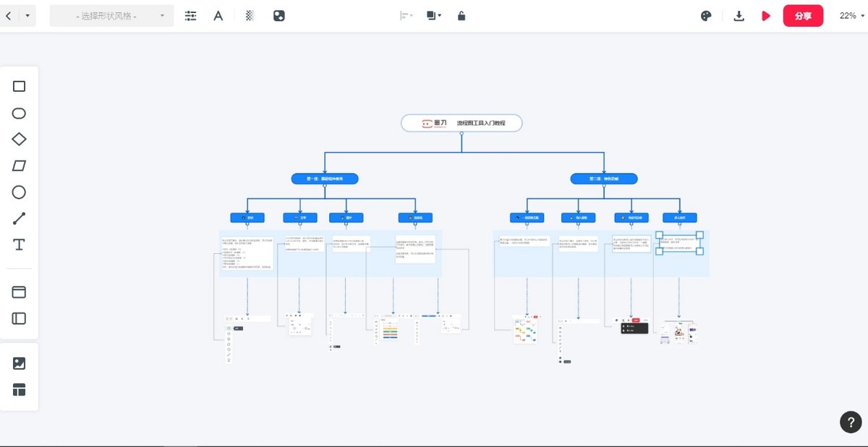The height and width of the screenshot is (447, 868).
Task: Toggle the lock icon
Action: coord(461,15)
